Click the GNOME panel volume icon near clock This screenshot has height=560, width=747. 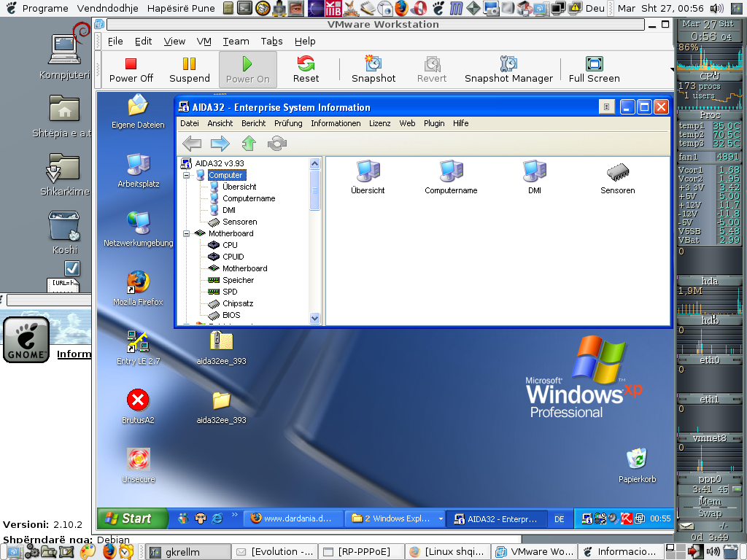tap(716, 8)
